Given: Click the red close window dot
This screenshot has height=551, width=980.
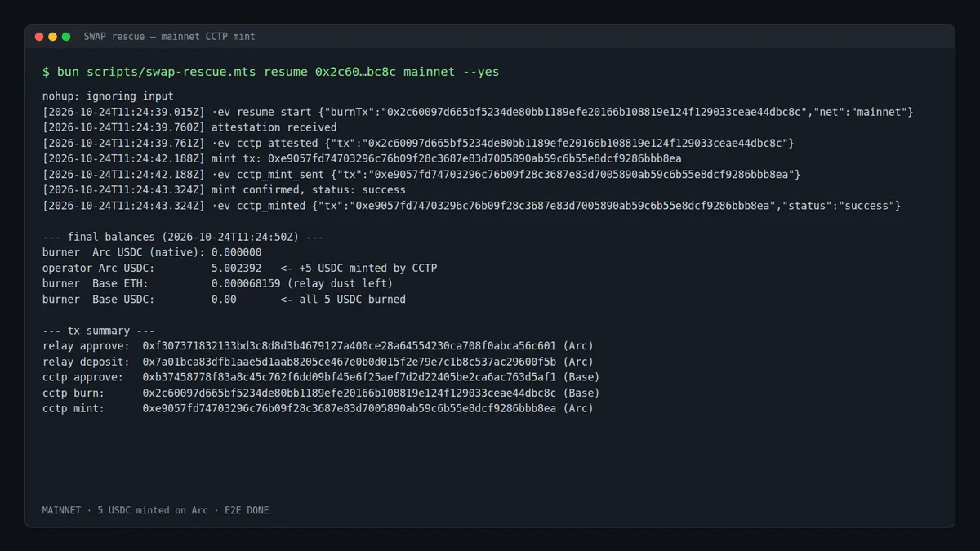Looking at the screenshot, I should [x=39, y=37].
